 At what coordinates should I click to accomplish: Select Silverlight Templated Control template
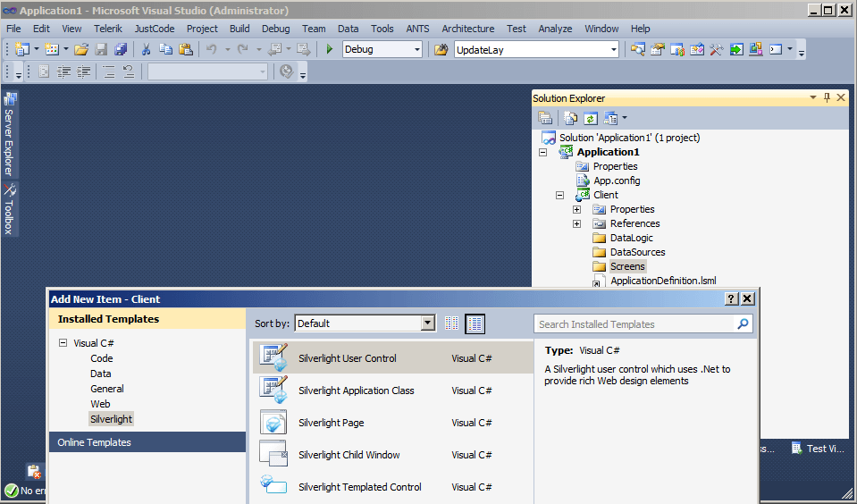(x=392, y=486)
